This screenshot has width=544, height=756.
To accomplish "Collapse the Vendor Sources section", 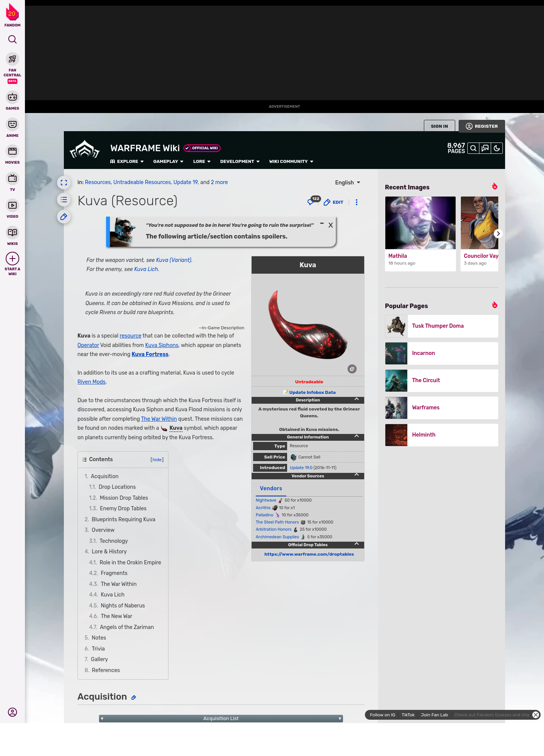I will (x=357, y=475).
